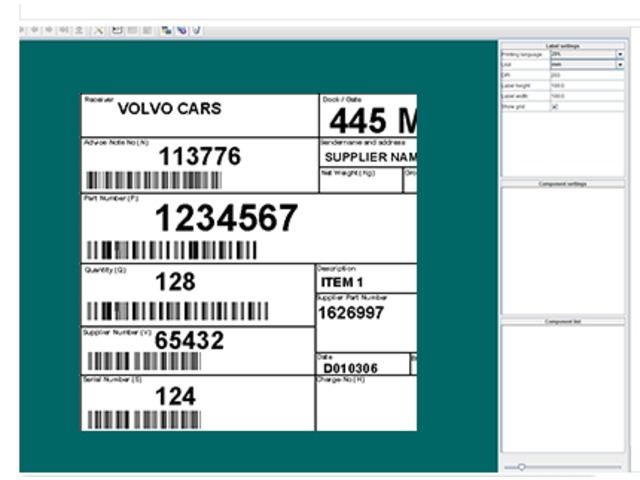This screenshot has width=640, height=480.
Task: Click the DPI value field
Action: pos(585,75)
